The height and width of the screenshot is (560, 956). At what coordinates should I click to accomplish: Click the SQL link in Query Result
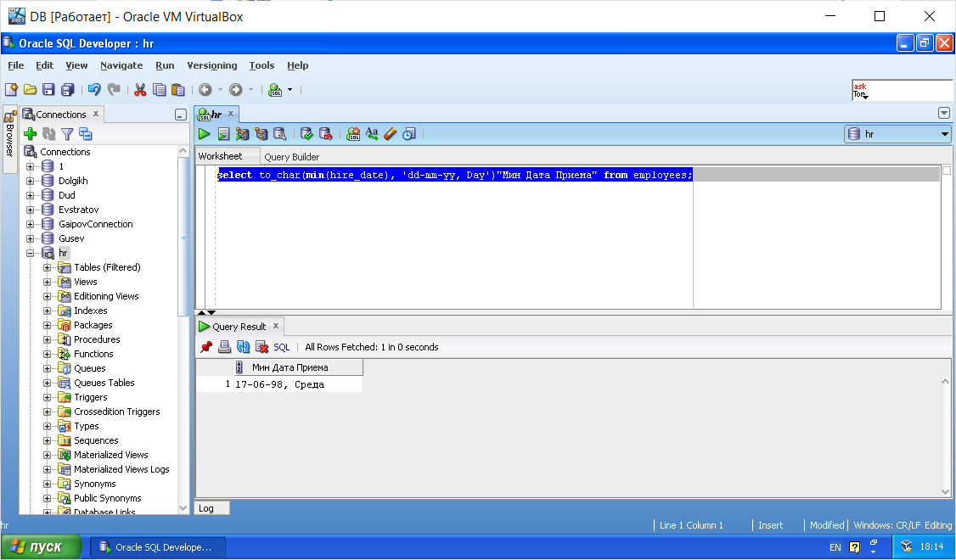[282, 347]
